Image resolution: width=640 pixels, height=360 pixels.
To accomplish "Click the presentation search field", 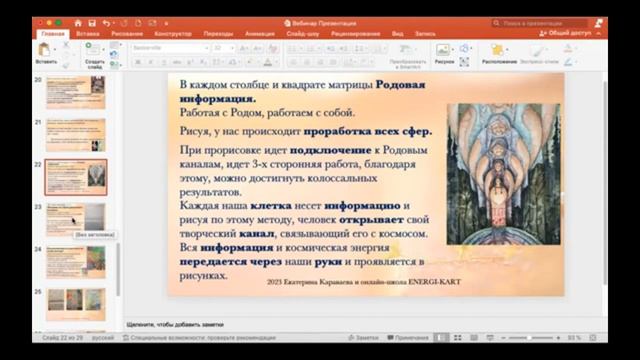I will (540, 23).
